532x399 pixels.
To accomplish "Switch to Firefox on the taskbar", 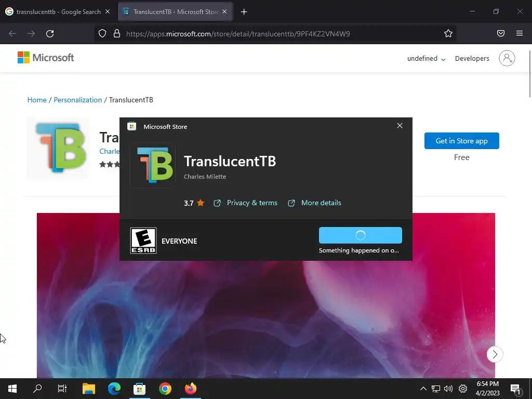I will [190, 389].
